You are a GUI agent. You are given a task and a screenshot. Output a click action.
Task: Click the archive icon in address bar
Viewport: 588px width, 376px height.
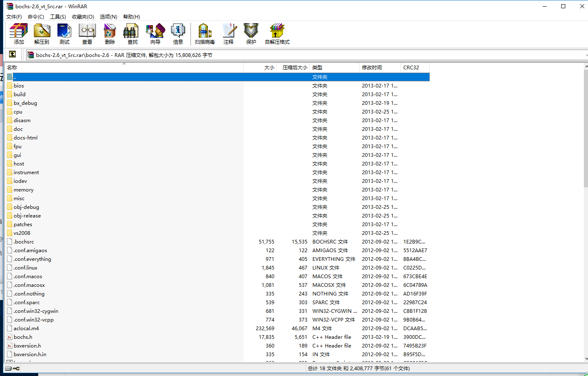(x=31, y=55)
